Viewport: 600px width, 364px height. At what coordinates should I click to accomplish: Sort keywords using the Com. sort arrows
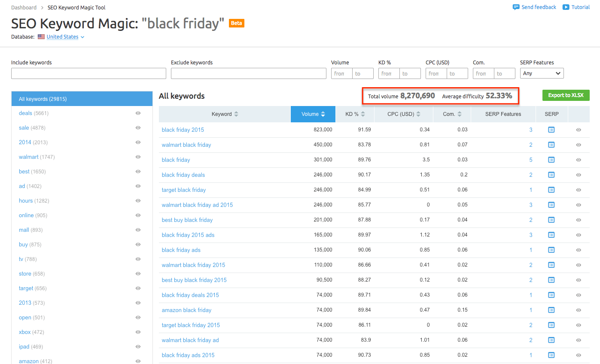click(460, 114)
